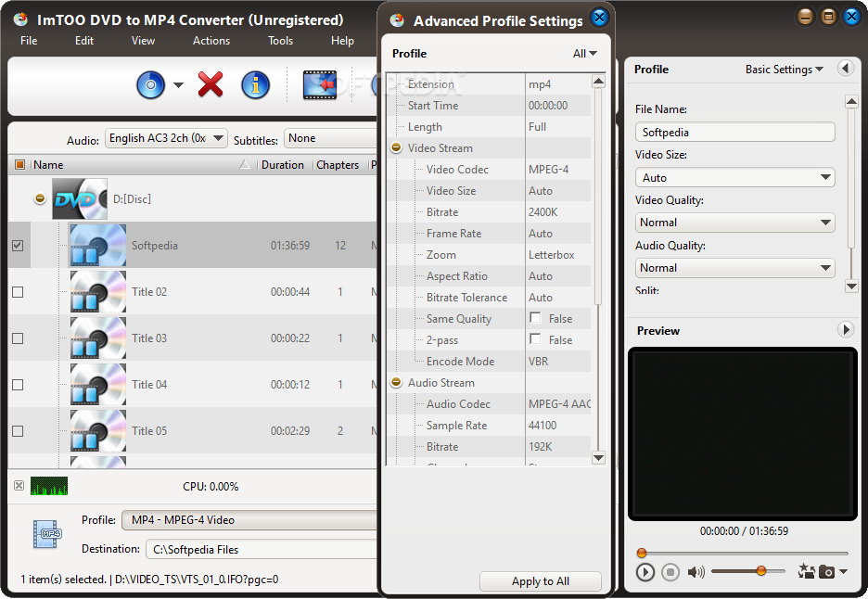The height and width of the screenshot is (599, 868).
Task: Open the Audio track dropdown
Action: point(166,138)
